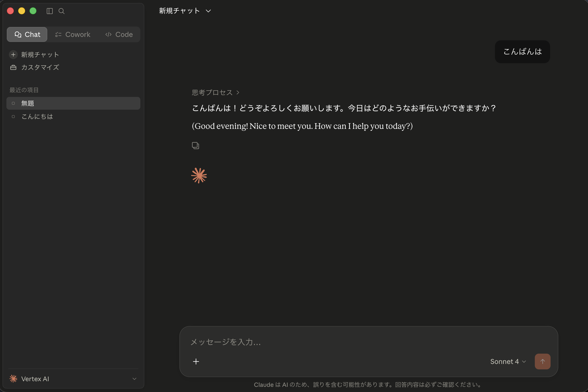Screen dimensions: 588x392
Task: Copy the response with the copy icon
Action: point(195,145)
